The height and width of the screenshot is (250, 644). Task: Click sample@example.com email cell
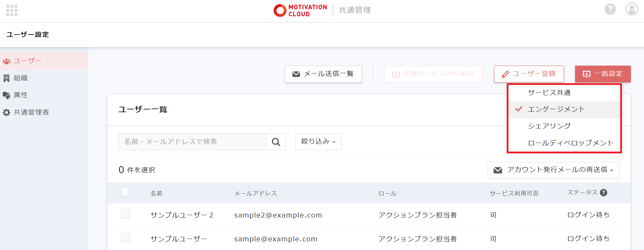click(x=276, y=239)
